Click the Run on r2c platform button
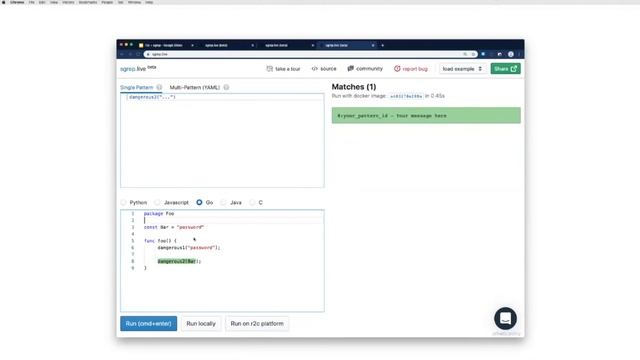 point(257,324)
